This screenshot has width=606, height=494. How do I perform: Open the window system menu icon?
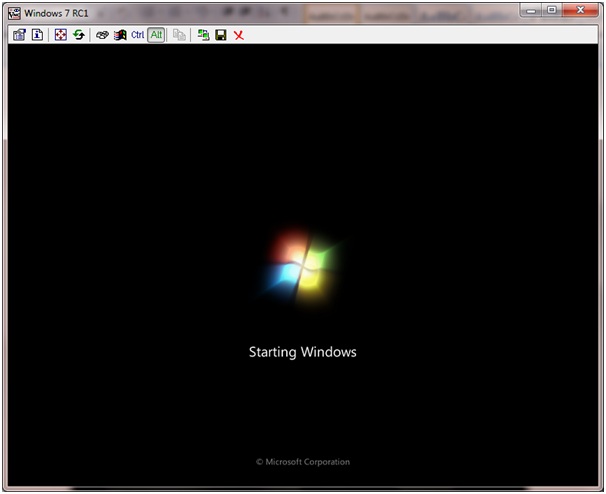(14, 13)
